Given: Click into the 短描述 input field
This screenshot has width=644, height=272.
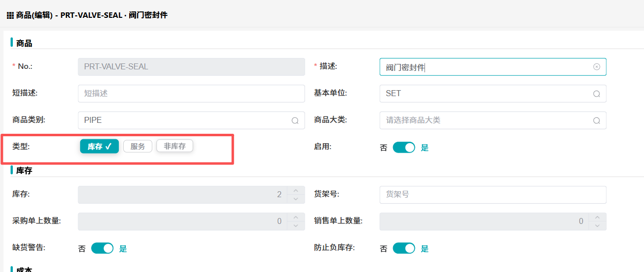Looking at the screenshot, I should coord(191,94).
